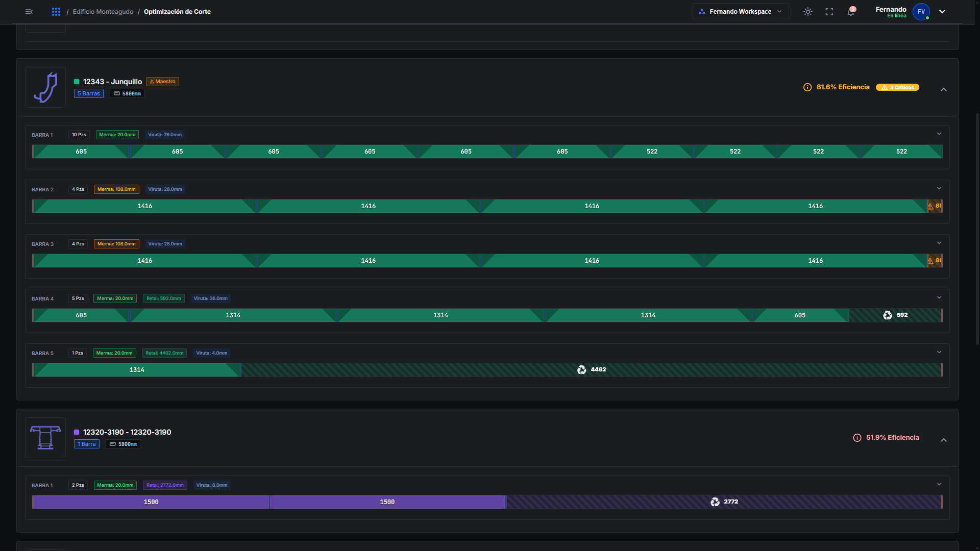Expand Junquillo BARRA 3 details chevron

(x=939, y=243)
